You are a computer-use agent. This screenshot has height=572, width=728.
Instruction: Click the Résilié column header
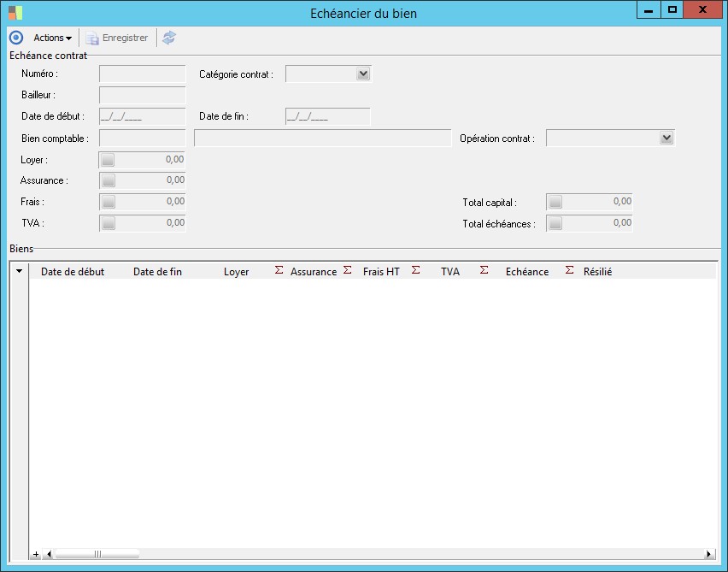point(597,272)
